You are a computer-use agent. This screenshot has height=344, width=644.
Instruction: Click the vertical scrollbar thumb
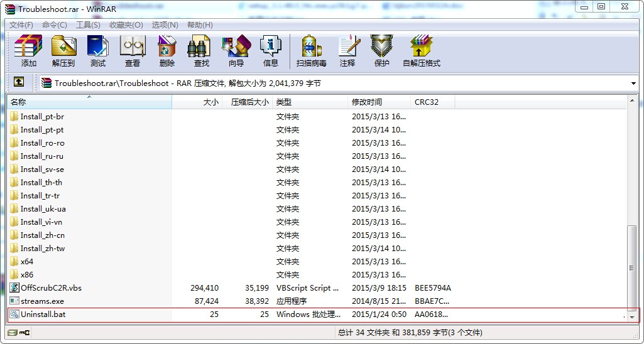click(633, 268)
